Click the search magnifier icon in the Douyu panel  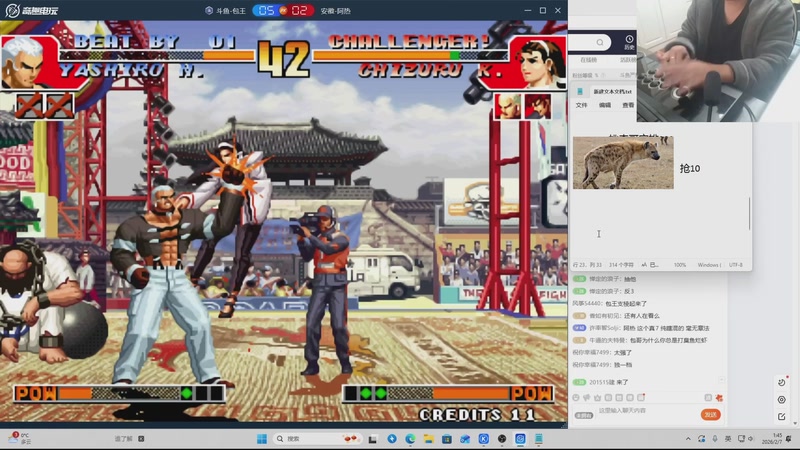click(600, 42)
